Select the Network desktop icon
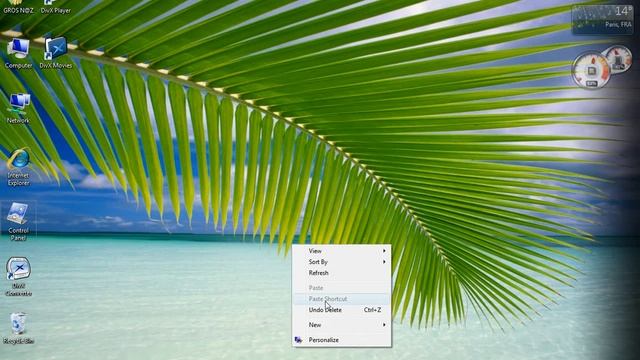This screenshot has width=640, height=360. click(x=18, y=109)
